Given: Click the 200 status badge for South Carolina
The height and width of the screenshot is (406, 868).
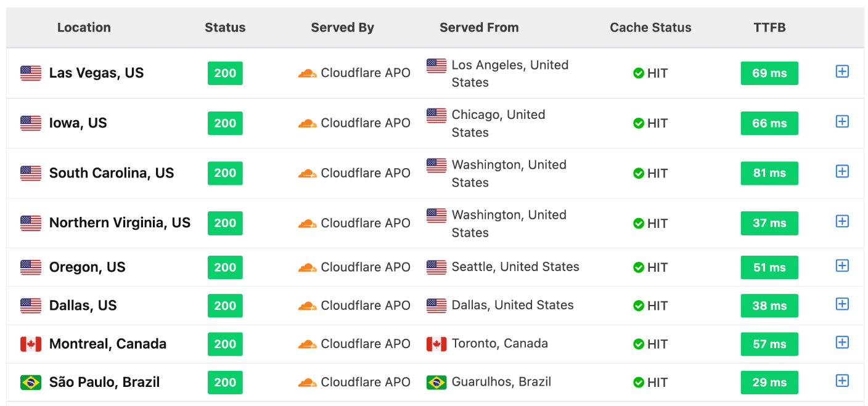Looking at the screenshot, I should pyautogui.click(x=225, y=173).
